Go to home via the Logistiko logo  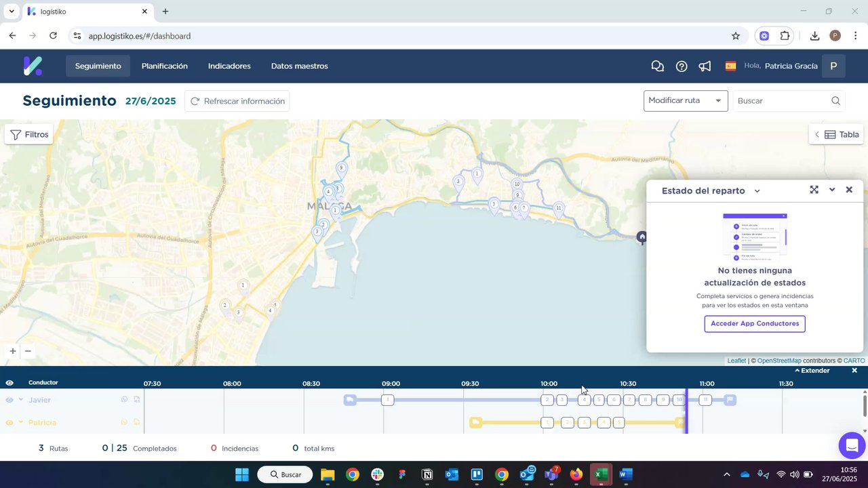(33, 66)
